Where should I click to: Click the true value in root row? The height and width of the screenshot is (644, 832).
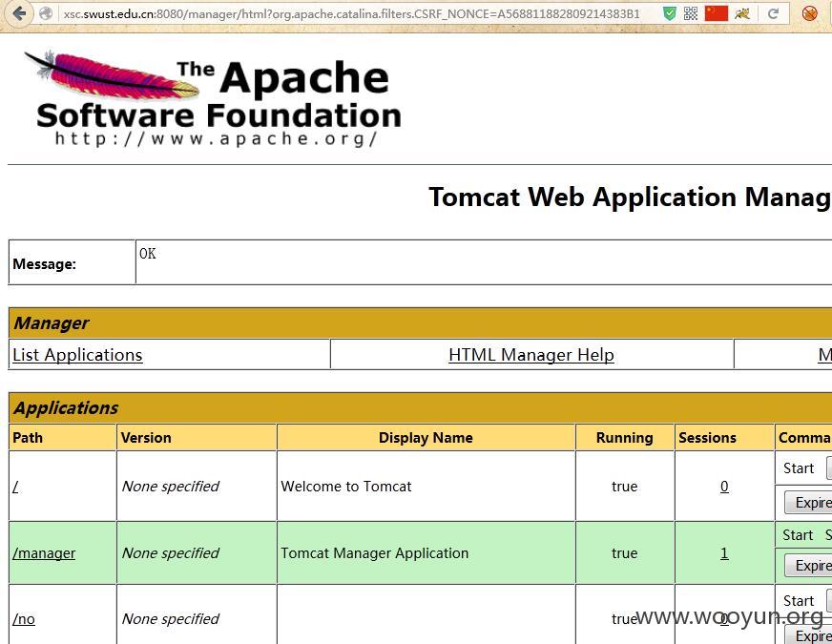(625, 487)
